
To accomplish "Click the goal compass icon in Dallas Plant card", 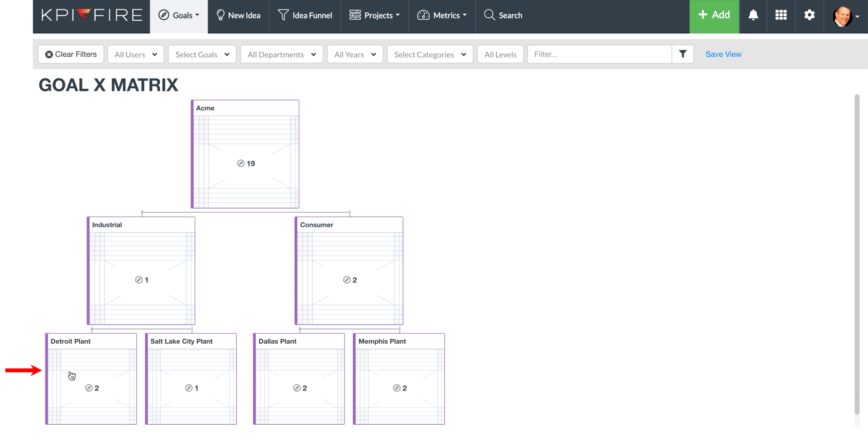I will [297, 388].
